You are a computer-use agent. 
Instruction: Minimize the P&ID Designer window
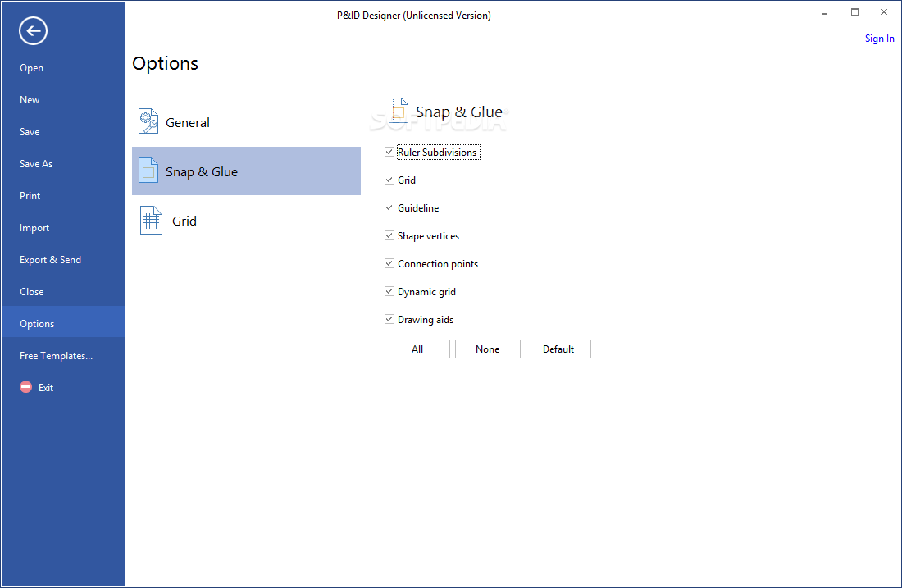tap(825, 12)
